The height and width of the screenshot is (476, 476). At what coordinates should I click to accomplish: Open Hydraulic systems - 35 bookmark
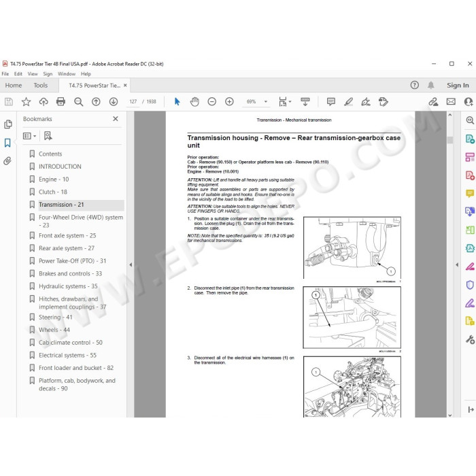pyautogui.click(x=68, y=286)
